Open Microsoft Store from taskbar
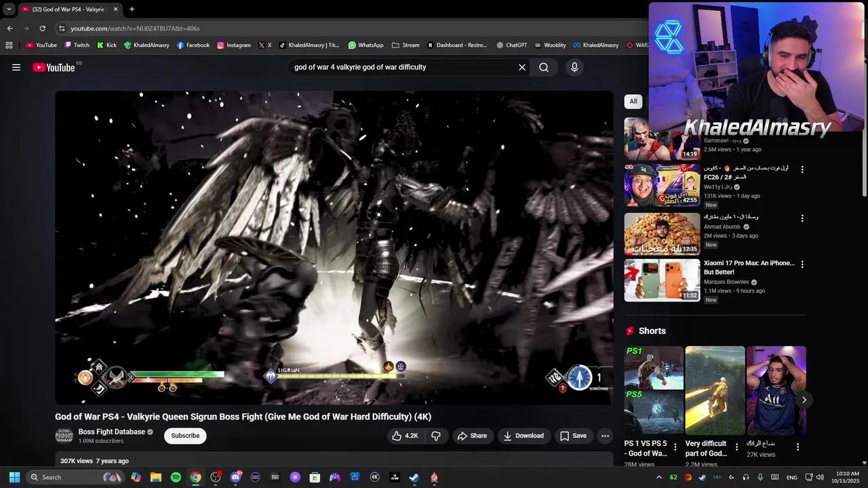868x488 pixels. 315,477
